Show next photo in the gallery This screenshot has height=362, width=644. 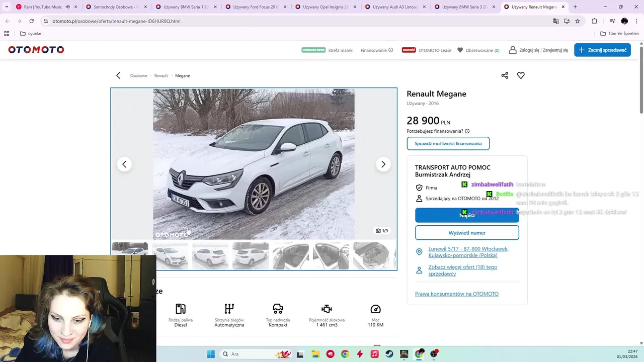tap(383, 164)
